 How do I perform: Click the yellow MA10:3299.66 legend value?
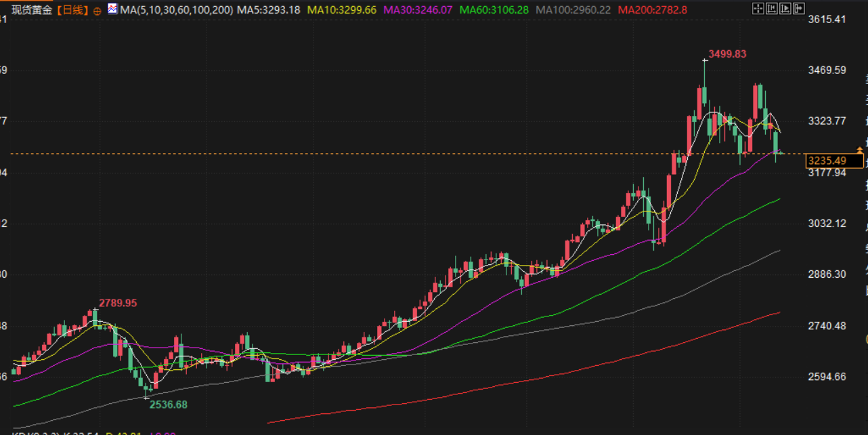(342, 10)
